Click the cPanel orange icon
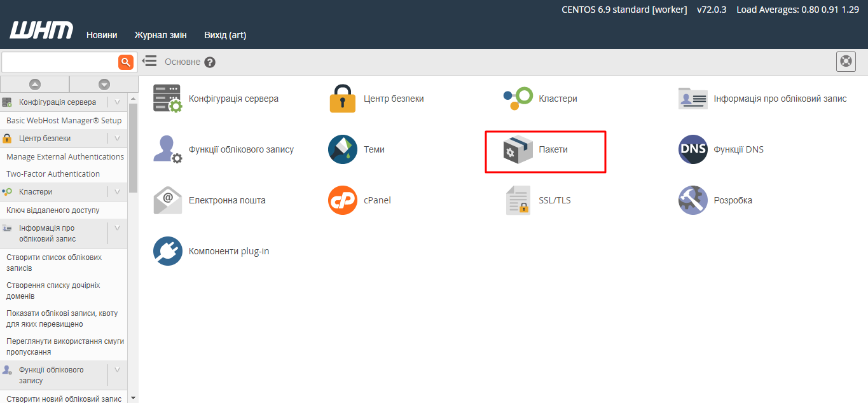The width and height of the screenshot is (868, 403). (343, 200)
